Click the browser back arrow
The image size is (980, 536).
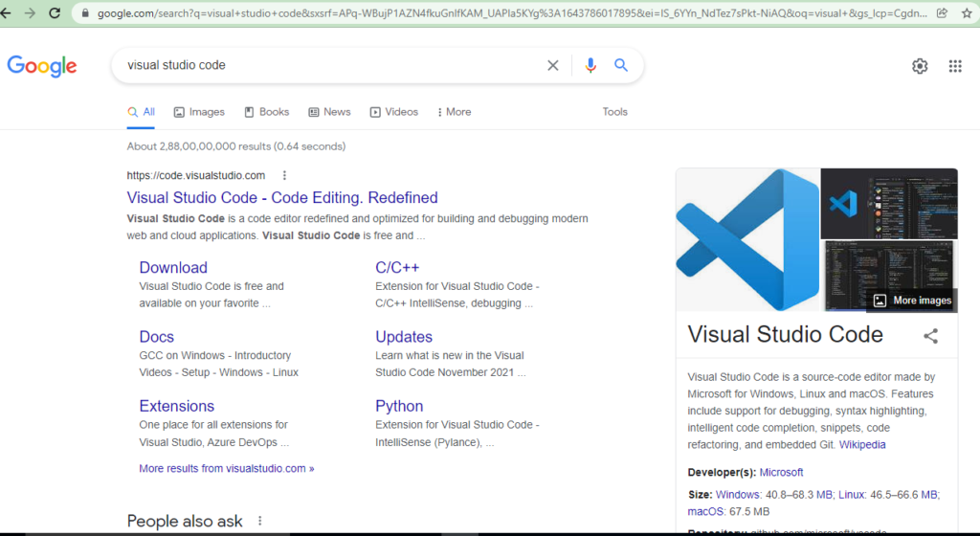(x=6, y=12)
